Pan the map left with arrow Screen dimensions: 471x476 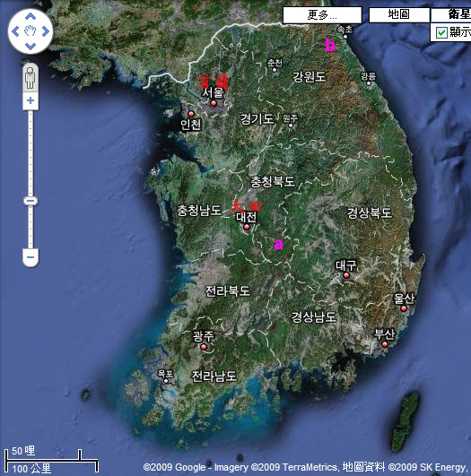pyautogui.click(x=15, y=31)
